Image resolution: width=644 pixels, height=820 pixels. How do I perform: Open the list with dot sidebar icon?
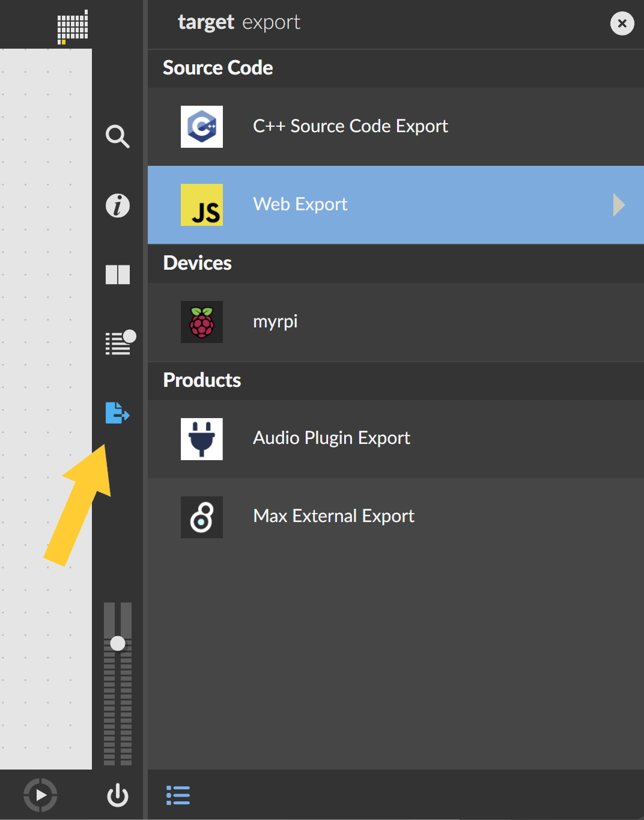coord(120,343)
